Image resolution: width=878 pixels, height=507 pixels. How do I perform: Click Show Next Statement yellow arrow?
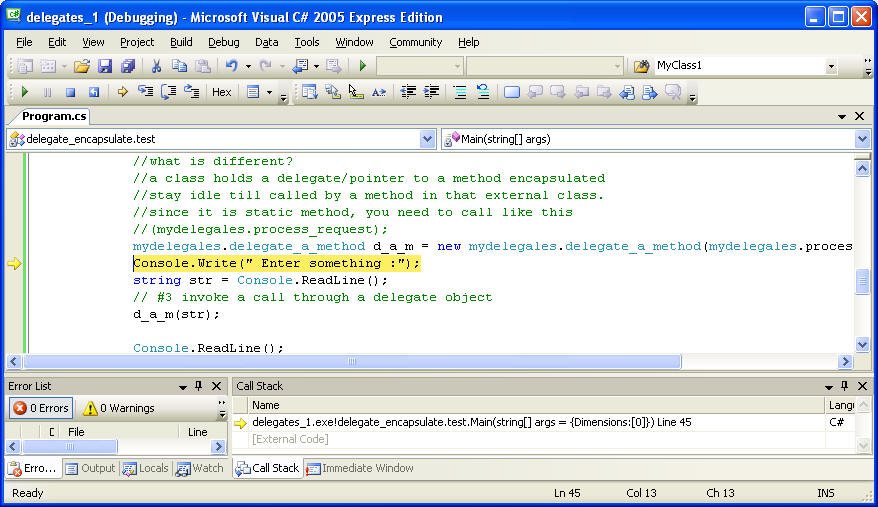pos(123,92)
